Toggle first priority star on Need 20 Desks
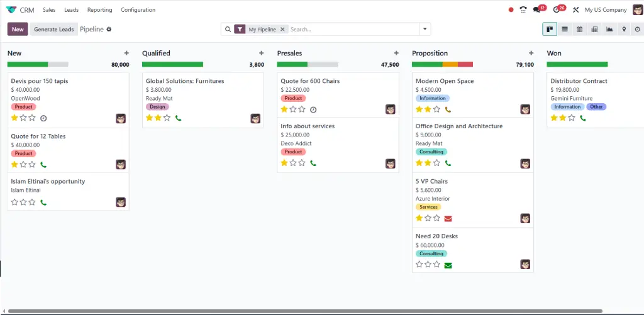 pyautogui.click(x=419, y=264)
